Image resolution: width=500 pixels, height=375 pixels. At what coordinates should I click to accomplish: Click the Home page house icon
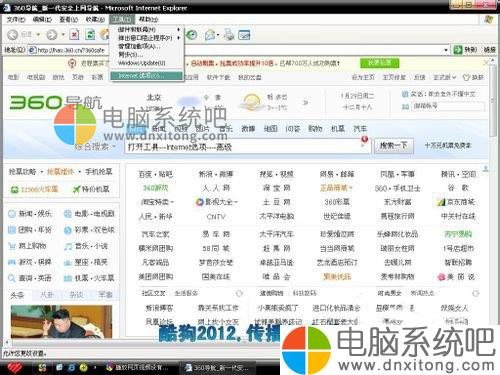pos(105,35)
